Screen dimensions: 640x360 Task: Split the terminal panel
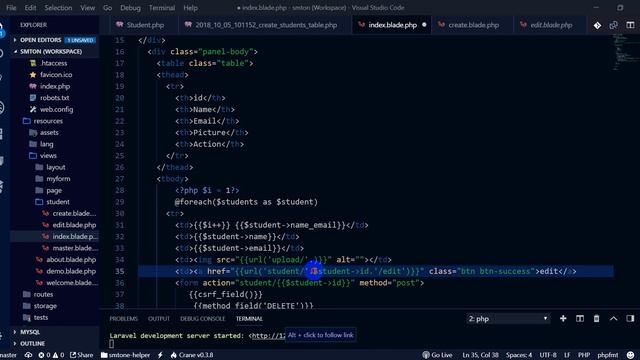pyautogui.click(x=580, y=318)
